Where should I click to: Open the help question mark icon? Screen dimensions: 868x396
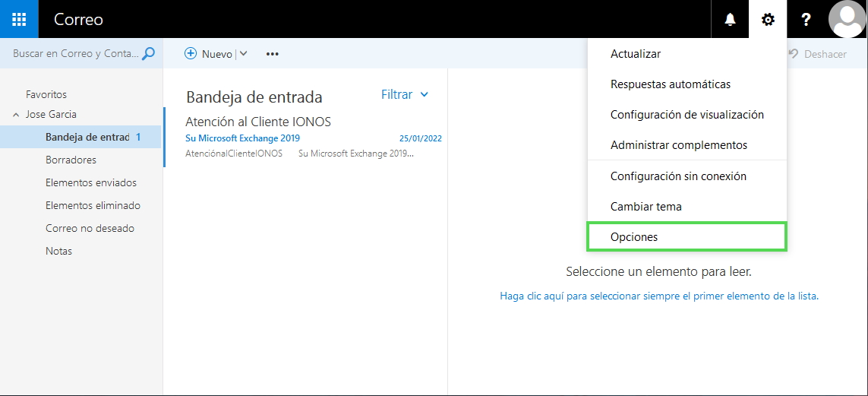coord(806,20)
